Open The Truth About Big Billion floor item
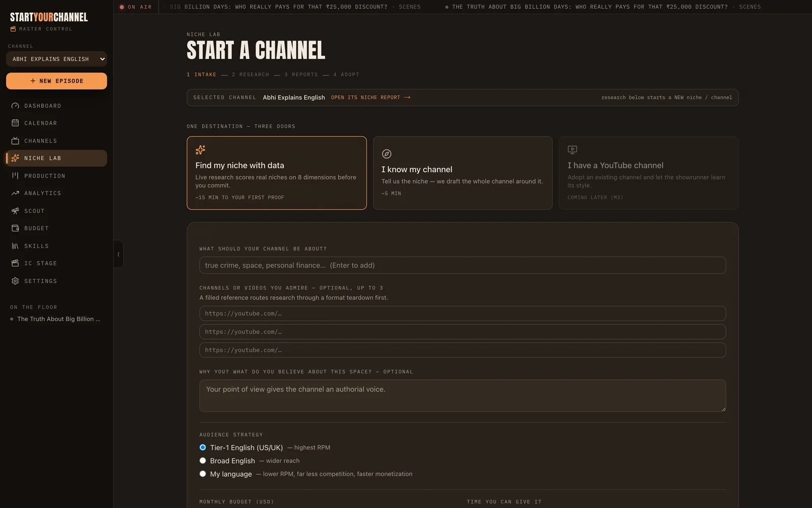 [55, 319]
